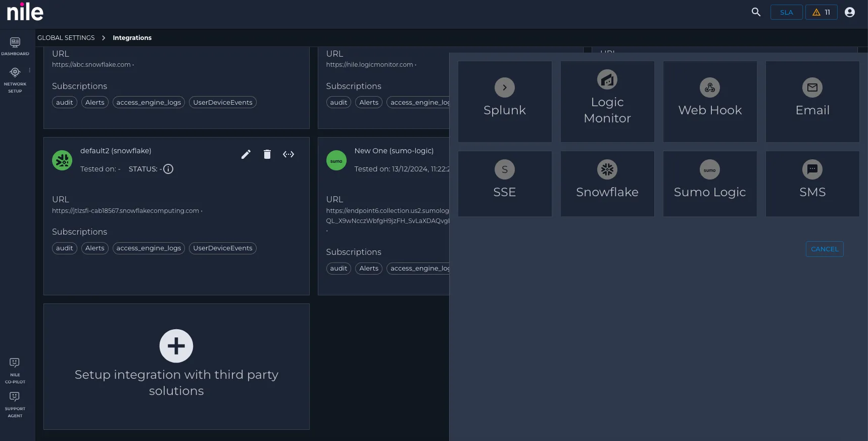Click 'New One (sumo-logic)' card title
Viewport: 868px width, 441px height.
[394, 151]
